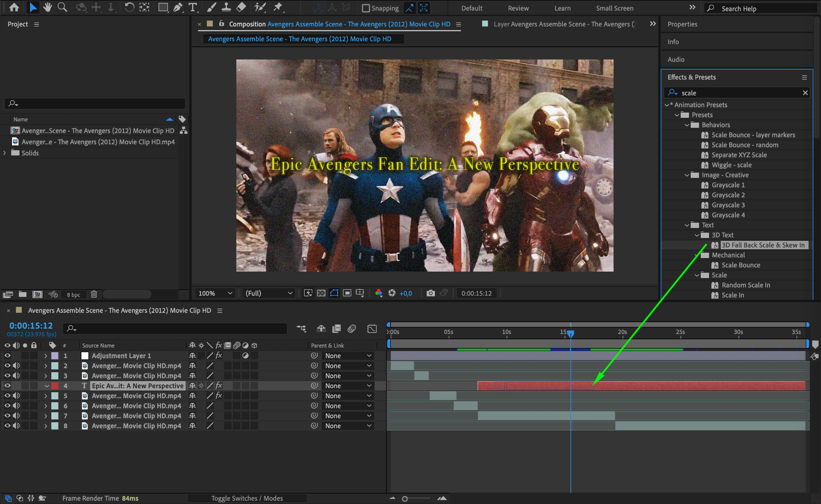
Task: Expand the Solids folder
Action: (x=5, y=153)
